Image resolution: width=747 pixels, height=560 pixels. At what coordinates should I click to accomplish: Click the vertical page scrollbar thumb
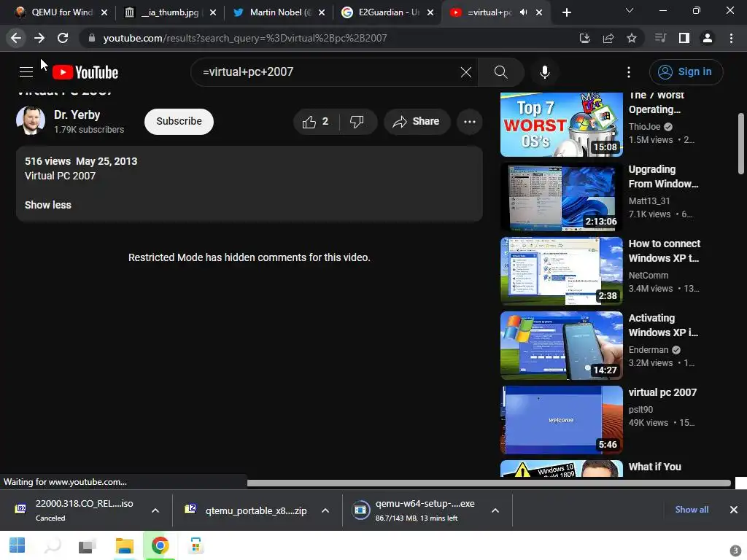(x=741, y=144)
